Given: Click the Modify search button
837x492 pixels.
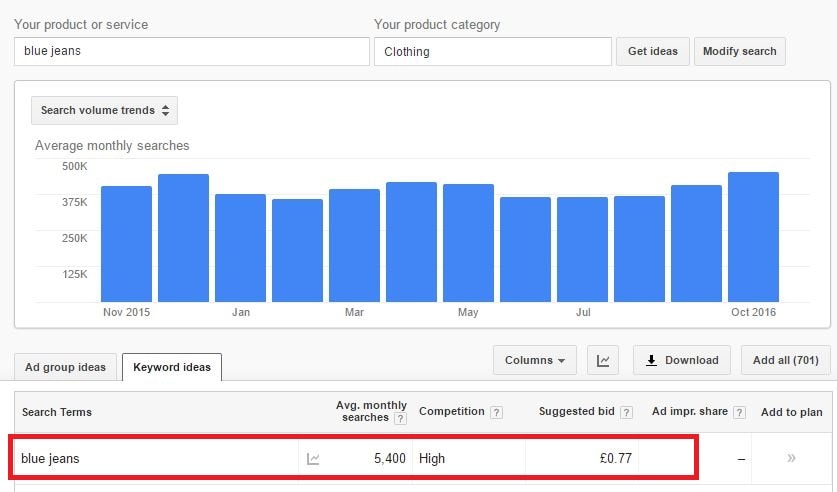Looking at the screenshot, I should [x=739, y=51].
